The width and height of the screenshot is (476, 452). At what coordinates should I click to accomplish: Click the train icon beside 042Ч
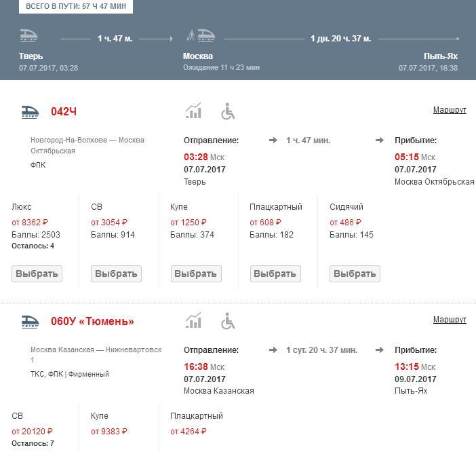coord(31,112)
